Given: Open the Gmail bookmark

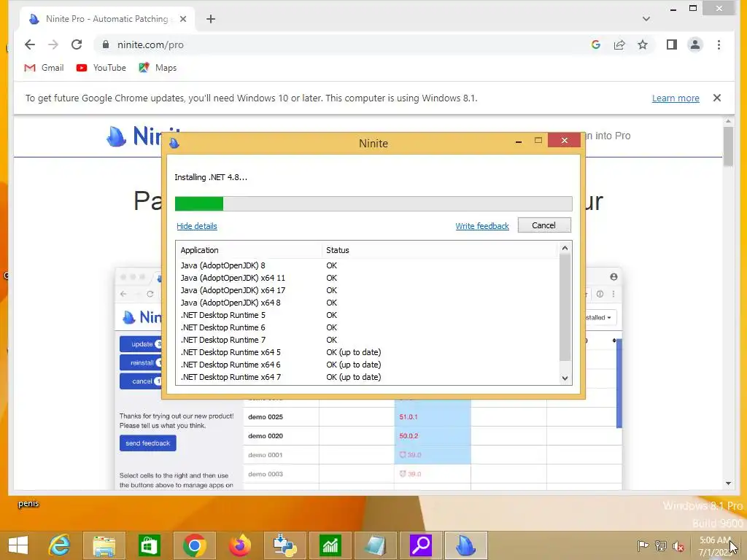Looking at the screenshot, I should [x=44, y=68].
